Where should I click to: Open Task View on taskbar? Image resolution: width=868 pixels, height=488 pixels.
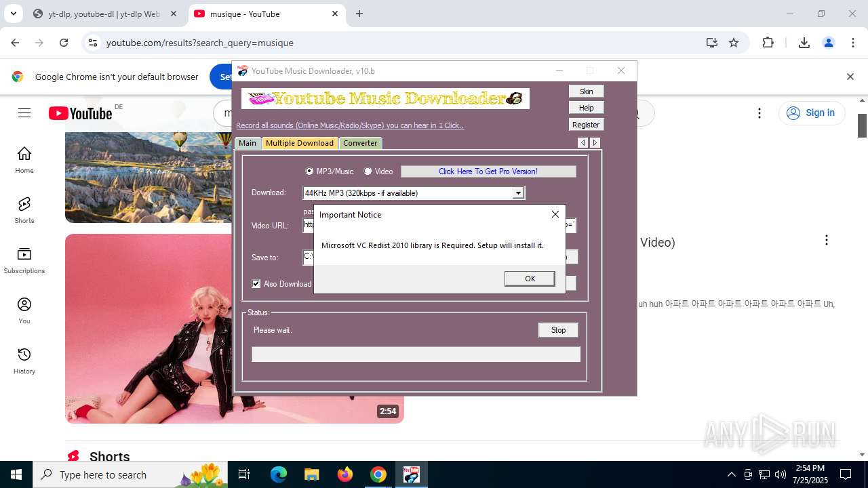tap(244, 474)
